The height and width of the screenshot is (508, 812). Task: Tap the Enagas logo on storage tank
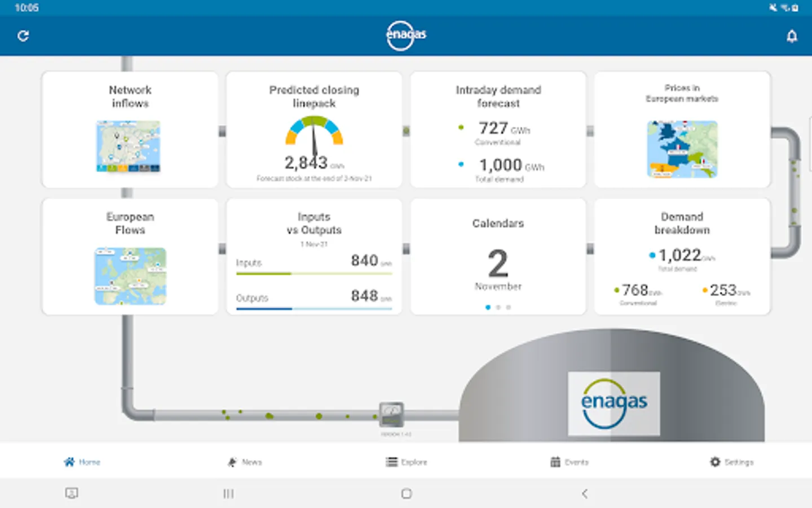[x=614, y=403]
